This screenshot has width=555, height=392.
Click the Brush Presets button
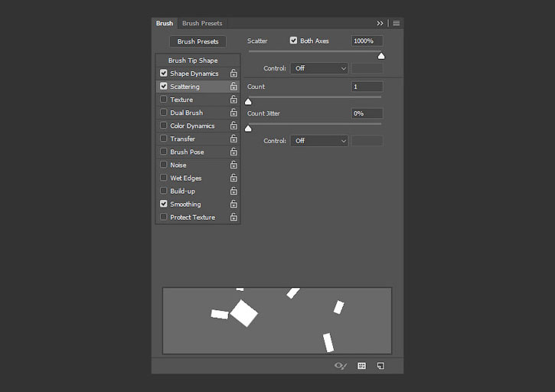pyautogui.click(x=198, y=41)
